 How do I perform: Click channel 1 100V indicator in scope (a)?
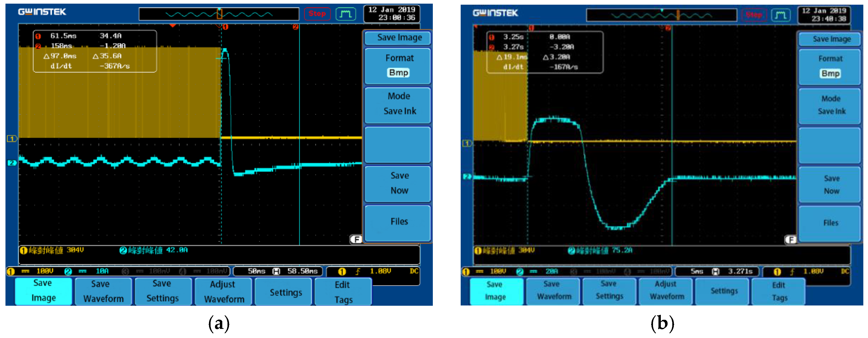(31, 271)
